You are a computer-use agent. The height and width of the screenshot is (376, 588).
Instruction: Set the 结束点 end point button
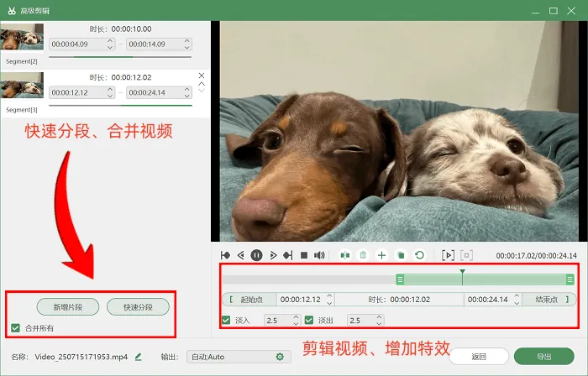coord(549,300)
